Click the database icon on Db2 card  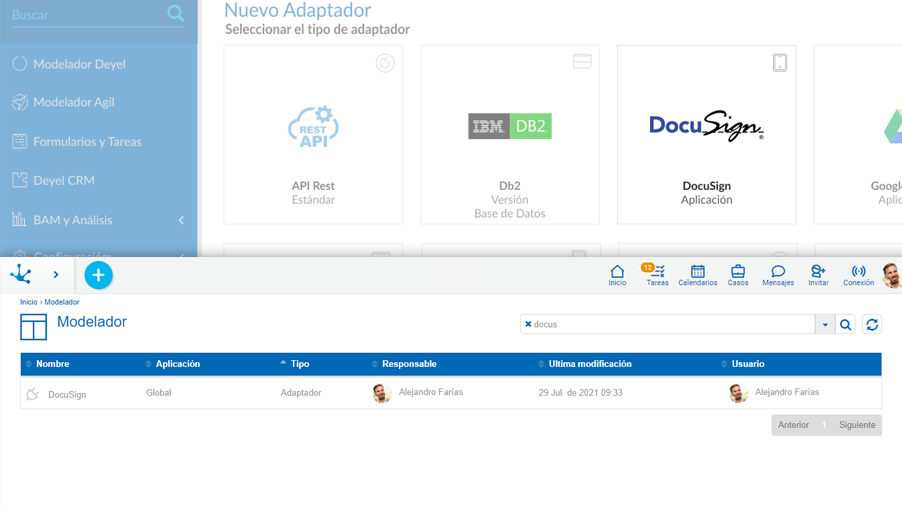pos(582,62)
